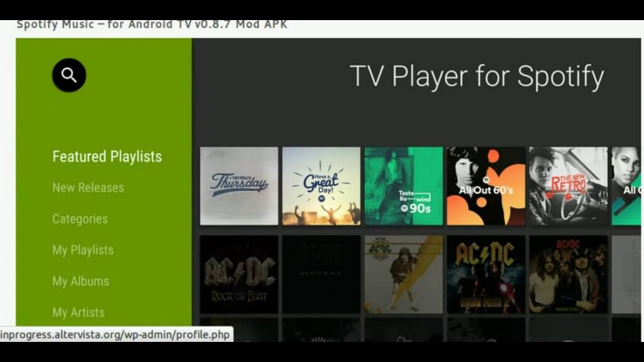Image resolution: width=644 pixels, height=362 pixels.
Task: Play the All Out 60's playlist
Action: [486, 186]
